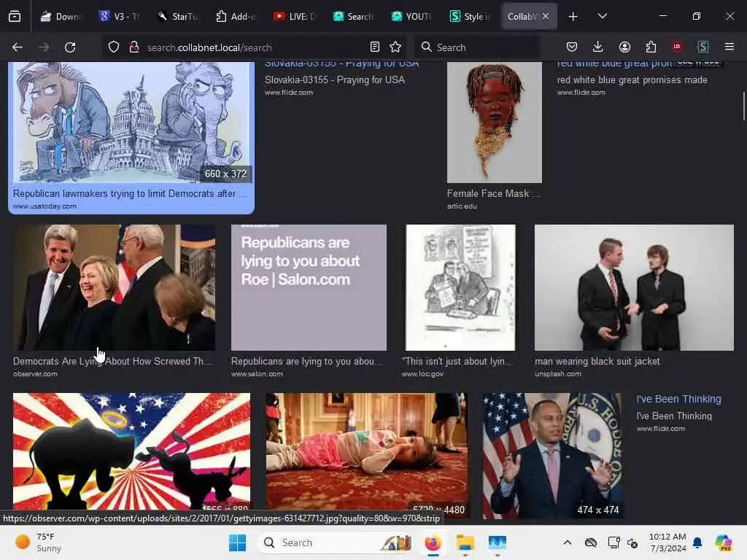747x560 pixels.
Task: Open the Firefox View tab icon
Action: point(15,16)
